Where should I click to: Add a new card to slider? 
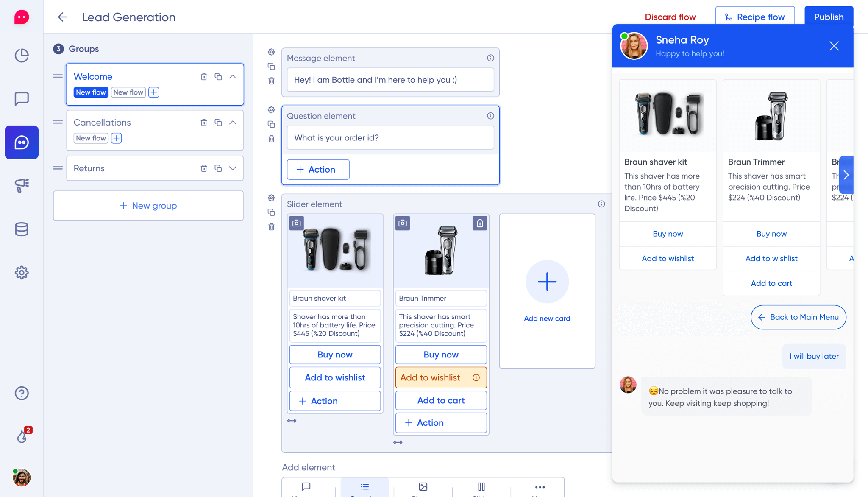[x=547, y=282]
